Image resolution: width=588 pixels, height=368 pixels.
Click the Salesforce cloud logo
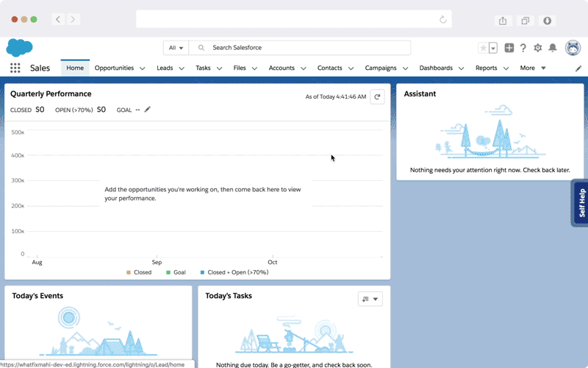pyautogui.click(x=20, y=48)
